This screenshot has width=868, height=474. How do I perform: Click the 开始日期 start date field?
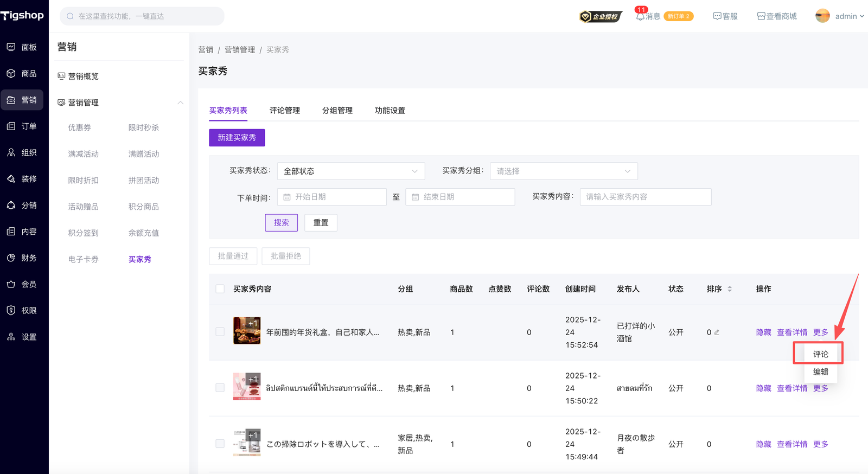click(x=332, y=197)
